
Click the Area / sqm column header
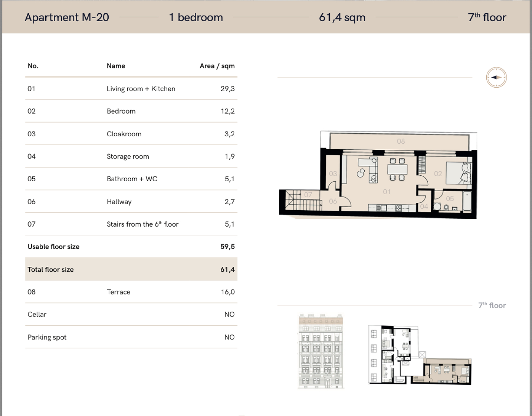(x=217, y=66)
